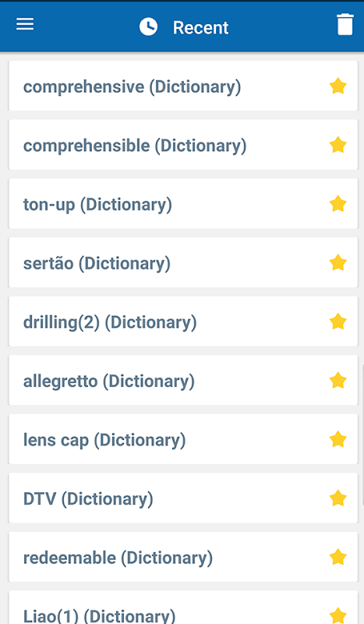Click the clock icon beside Recent
This screenshot has width=364, height=624.
click(x=148, y=27)
